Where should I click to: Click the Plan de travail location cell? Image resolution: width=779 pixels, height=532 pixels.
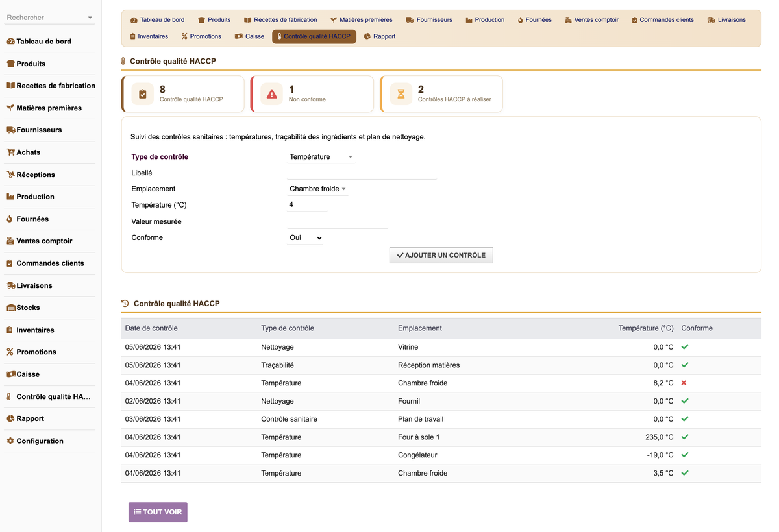point(421,419)
